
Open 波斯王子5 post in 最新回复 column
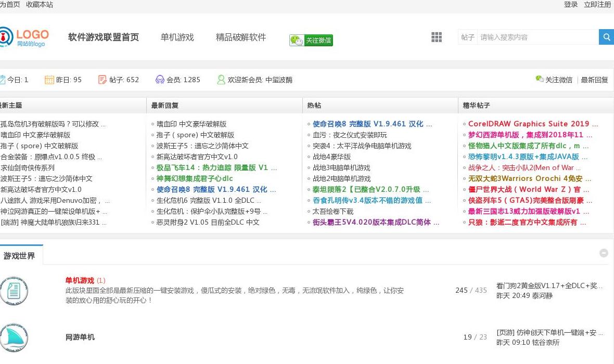tap(202, 146)
